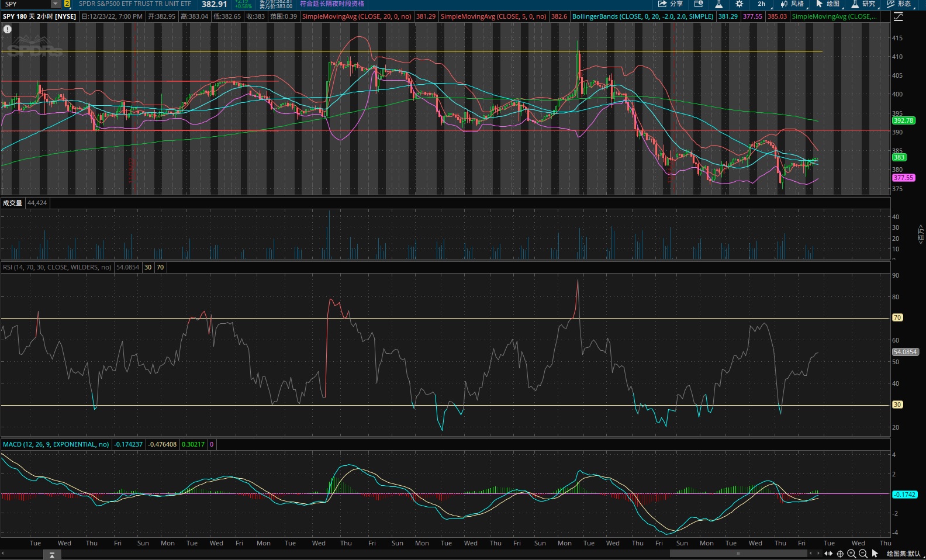The width and height of the screenshot is (926, 560).
Task: Open the 研究 studies dropdown
Action: coord(863,4)
